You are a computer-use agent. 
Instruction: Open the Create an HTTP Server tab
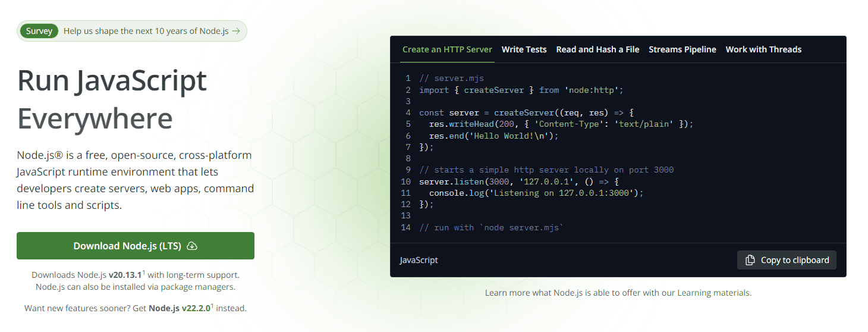(x=447, y=49)
